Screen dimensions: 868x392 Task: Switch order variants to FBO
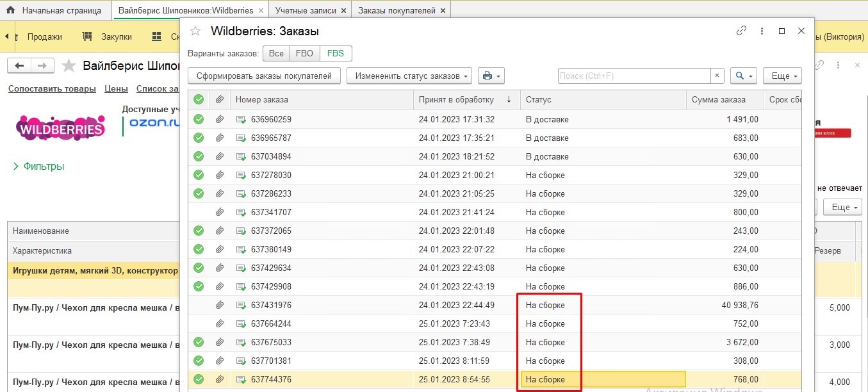(305, 53)
